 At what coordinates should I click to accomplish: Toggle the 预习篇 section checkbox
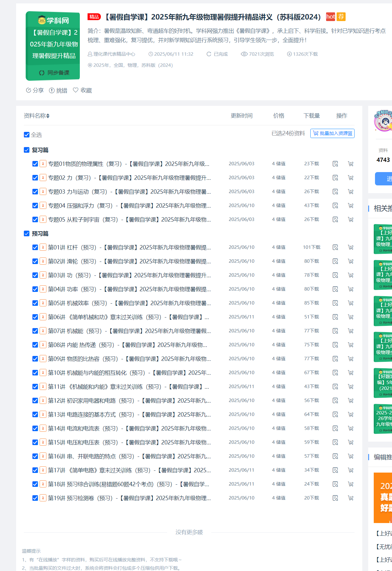tap(27, 233)
